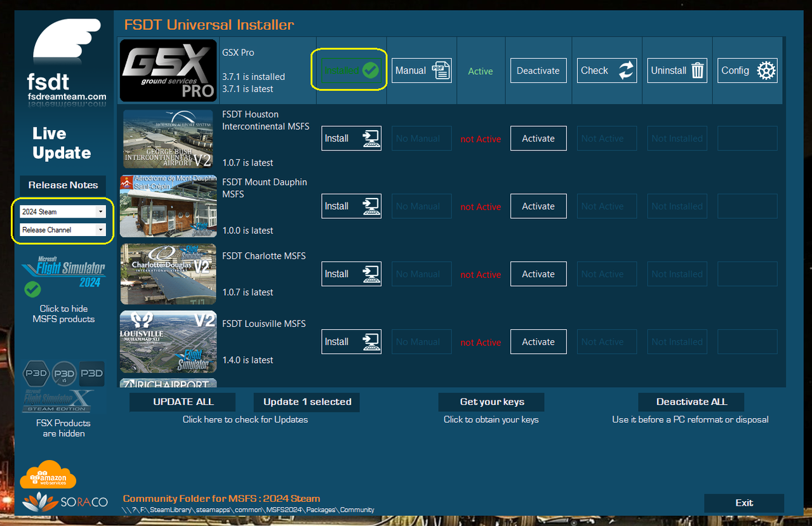Image resolution: width=812 pixels, height=526 pixels.
Task: Deactivate the GSX Pro license
Action: point(538,70)
